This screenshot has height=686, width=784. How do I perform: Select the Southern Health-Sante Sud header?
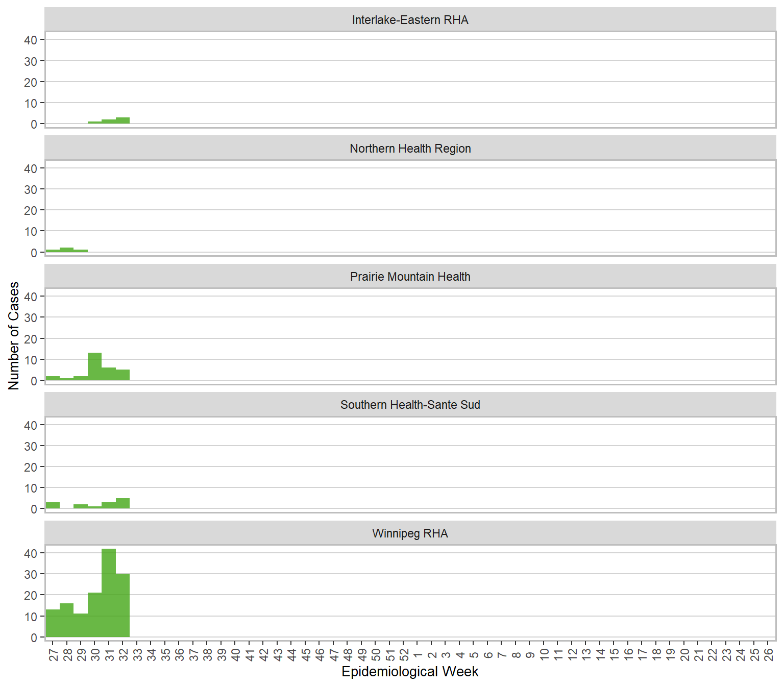pos(410,405)
